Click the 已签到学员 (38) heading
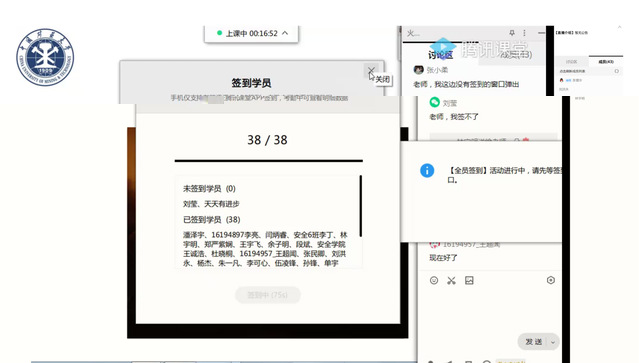 212,220
